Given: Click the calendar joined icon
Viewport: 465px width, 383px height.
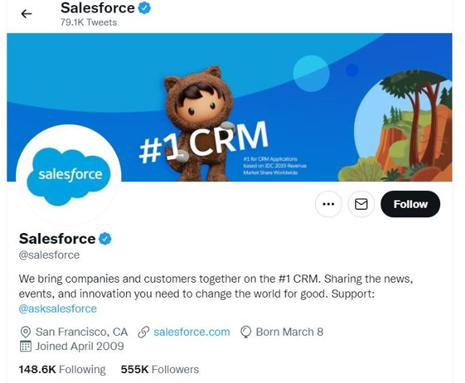Looking at the screenshot, I should pyautogui.click(x=26, y=346).
